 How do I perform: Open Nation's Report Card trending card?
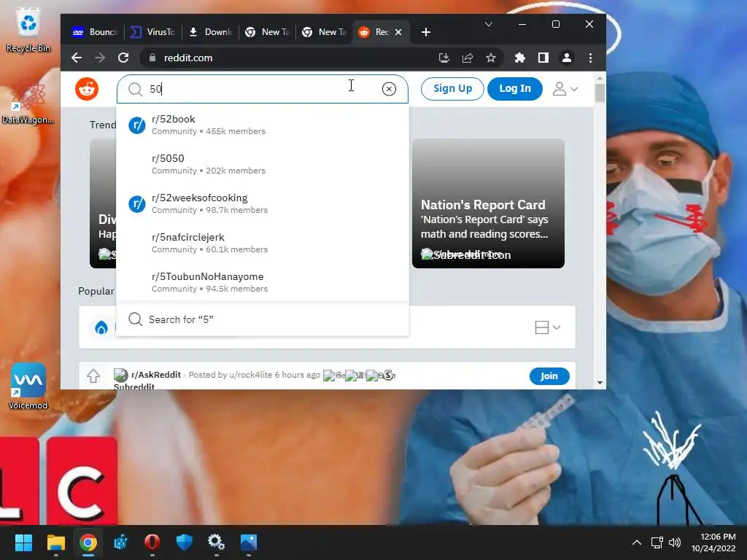tap(488, 203)
